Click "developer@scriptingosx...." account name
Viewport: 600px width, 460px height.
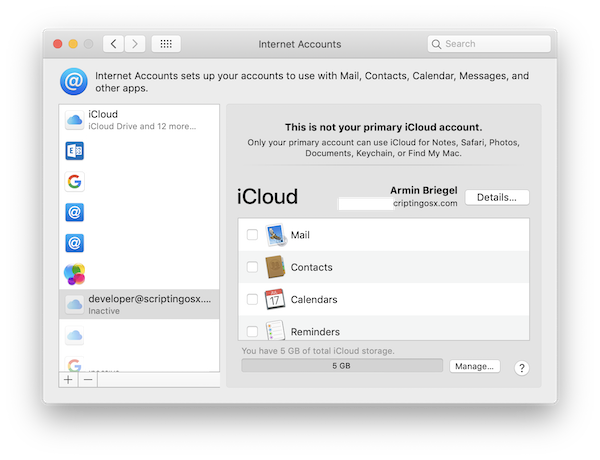point(150,299)
